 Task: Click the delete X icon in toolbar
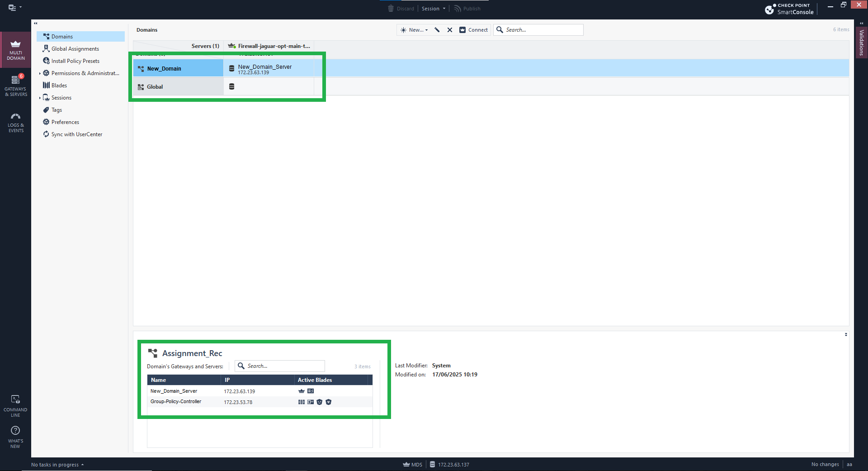tap(450, 30)
